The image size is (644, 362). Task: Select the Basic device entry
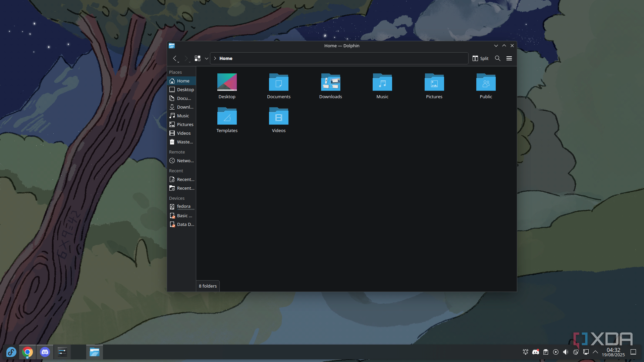click(x=181, y=216)
